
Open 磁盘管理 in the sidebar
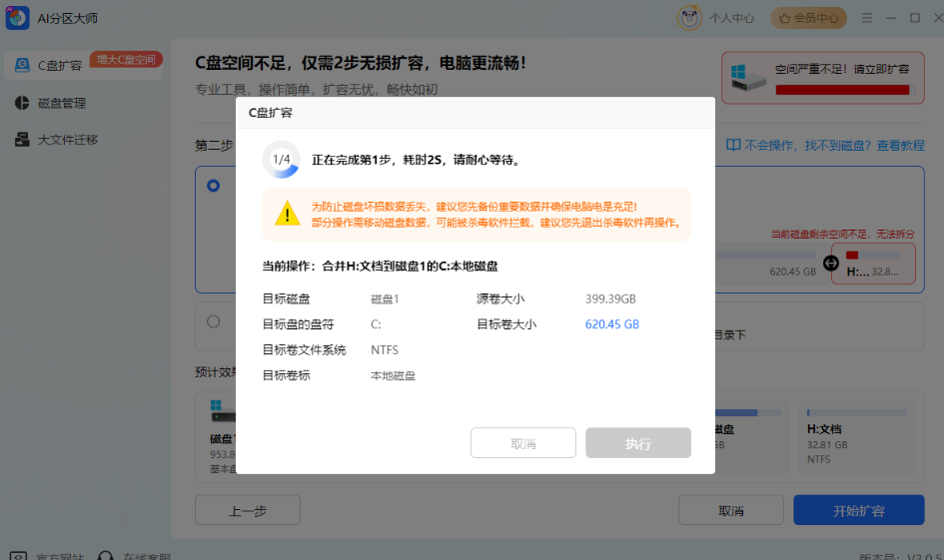tap(61, 103)
